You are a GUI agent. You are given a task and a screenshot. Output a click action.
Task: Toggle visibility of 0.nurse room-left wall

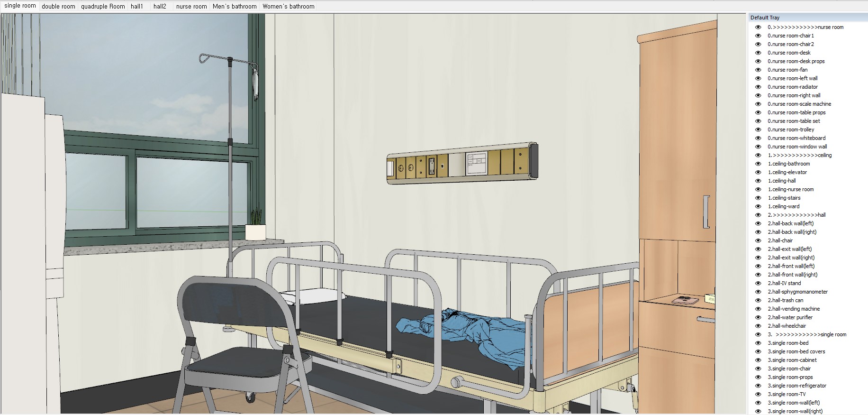click(x=758, y=78)
